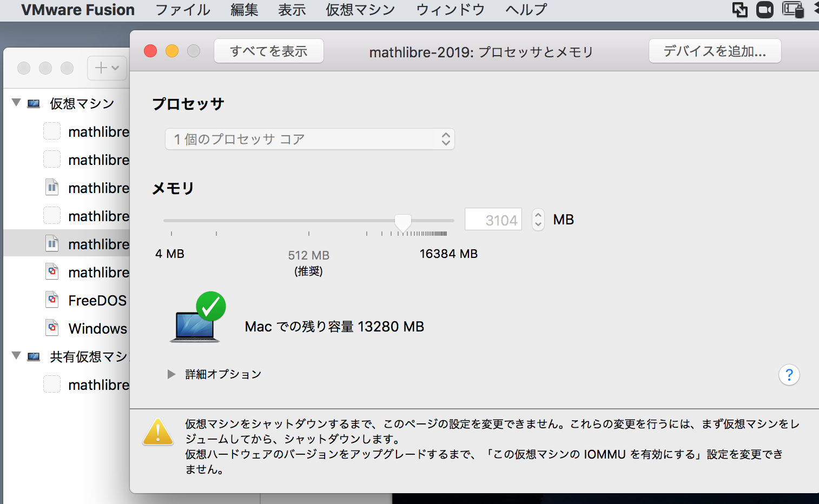Click the 16384 MB maximum label
This screenshot has width=819, height=504.
(x=448, y=254)
